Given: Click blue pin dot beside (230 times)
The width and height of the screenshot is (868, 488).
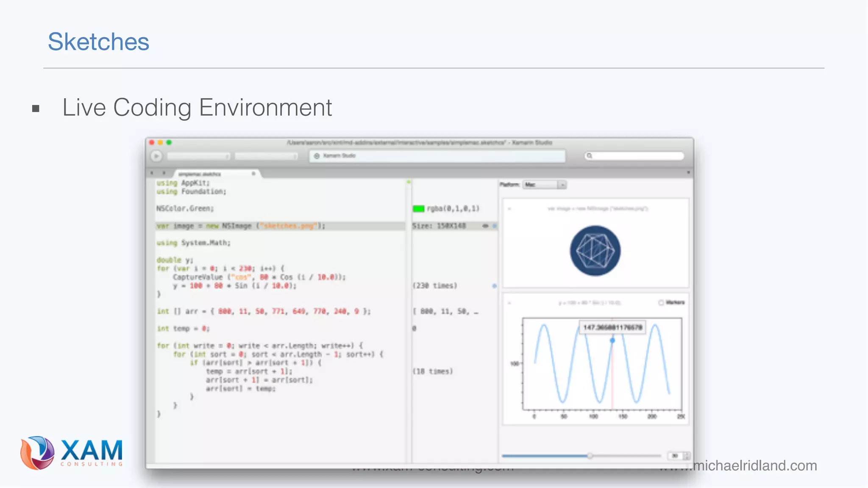Looking at the screenshot, I should pos(494,286).
